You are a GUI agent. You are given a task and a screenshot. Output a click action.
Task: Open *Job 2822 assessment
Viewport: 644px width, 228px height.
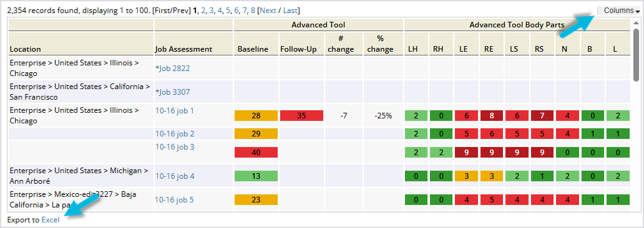pos(172,69)
